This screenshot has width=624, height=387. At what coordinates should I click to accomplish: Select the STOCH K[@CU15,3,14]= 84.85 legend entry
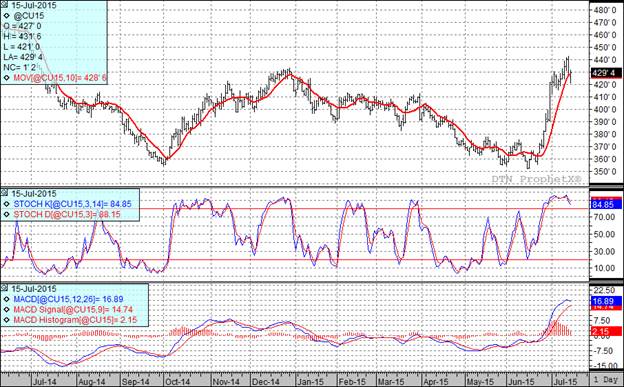point(72,204)
